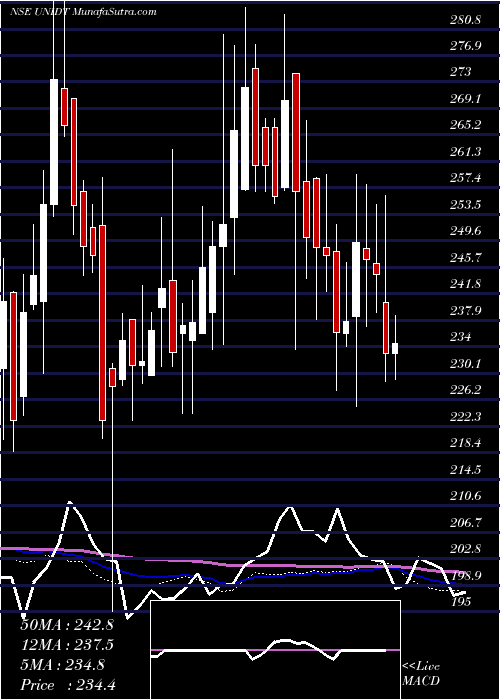Select the 226.2 price axis label

point(465,390)
